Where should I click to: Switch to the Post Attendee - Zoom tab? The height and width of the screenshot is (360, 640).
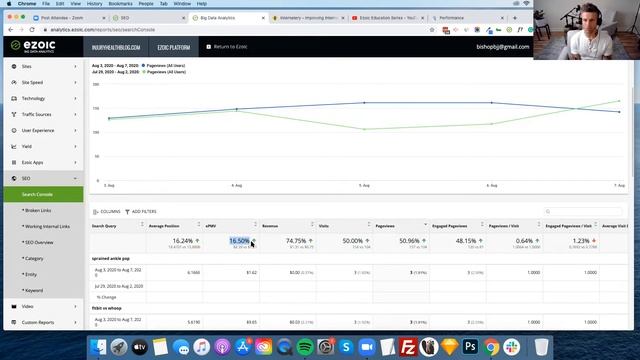pos(69,18)
